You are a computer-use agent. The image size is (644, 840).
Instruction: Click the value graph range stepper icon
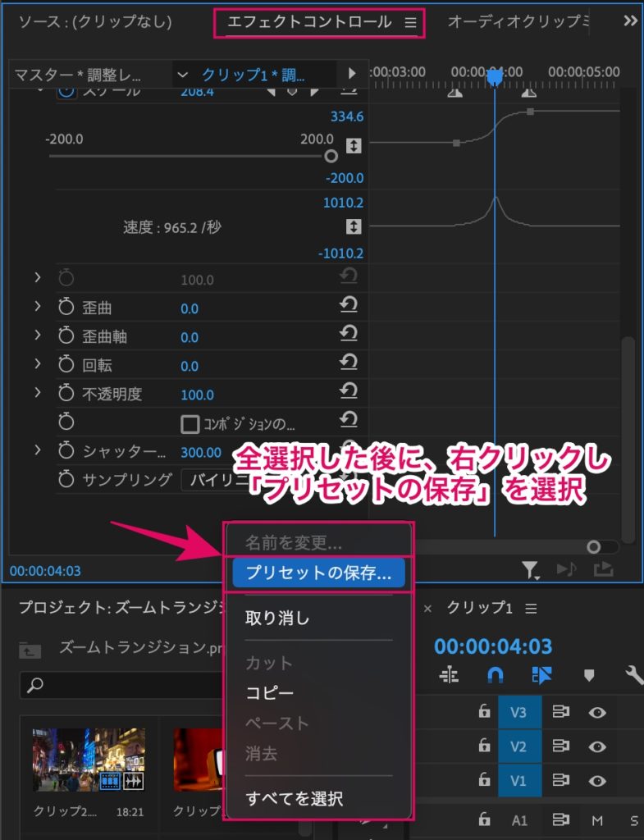click(x=354, y=146)
